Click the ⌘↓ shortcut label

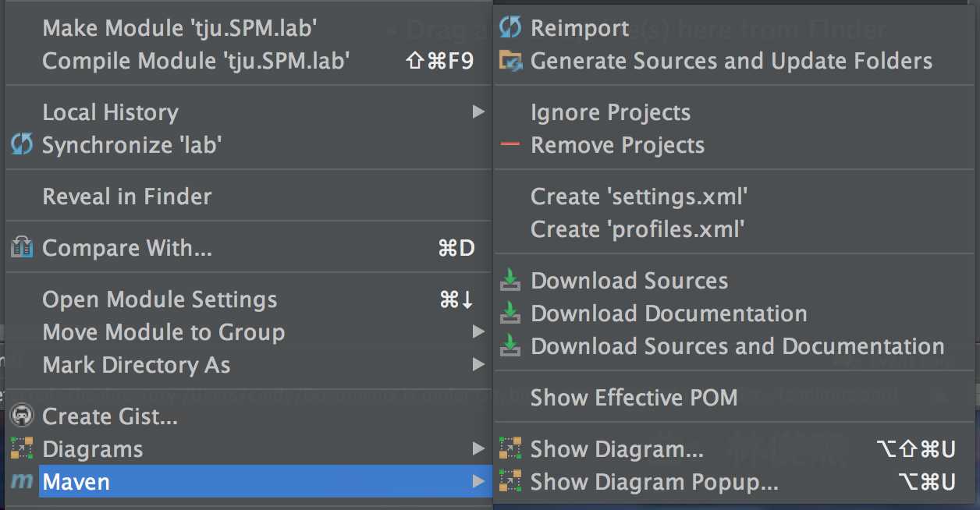pyautogui.click(x=457, y=299)
